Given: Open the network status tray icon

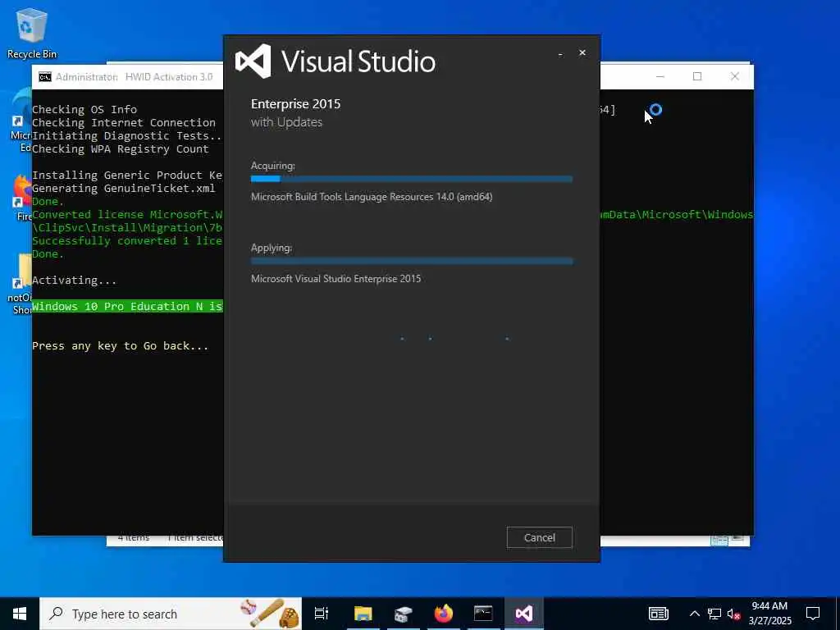Looking at the screenshot, I should pyautogui.click(x=714, y=614).
